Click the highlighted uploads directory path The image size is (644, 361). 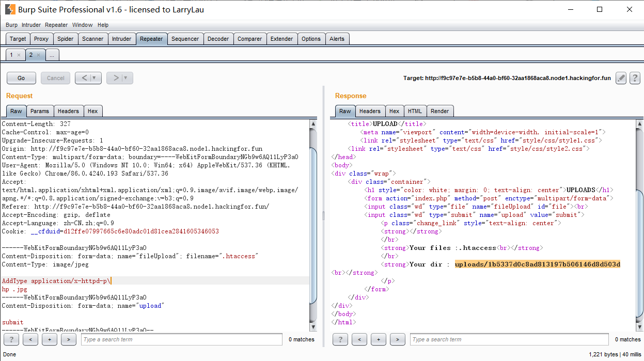pos(538,264)
